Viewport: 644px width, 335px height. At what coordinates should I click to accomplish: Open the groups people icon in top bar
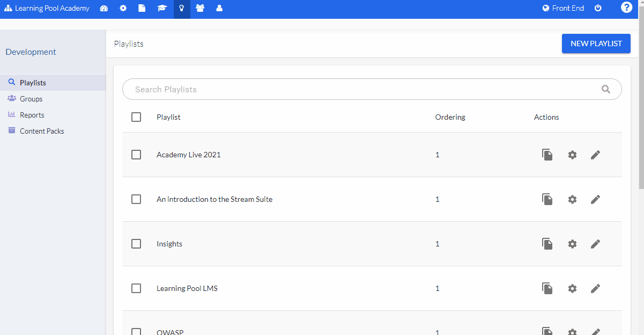click(201, 9)
